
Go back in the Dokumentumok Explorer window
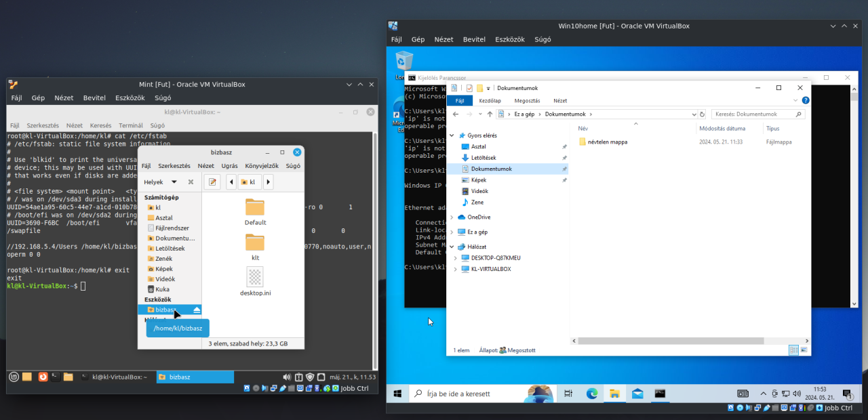456,114
